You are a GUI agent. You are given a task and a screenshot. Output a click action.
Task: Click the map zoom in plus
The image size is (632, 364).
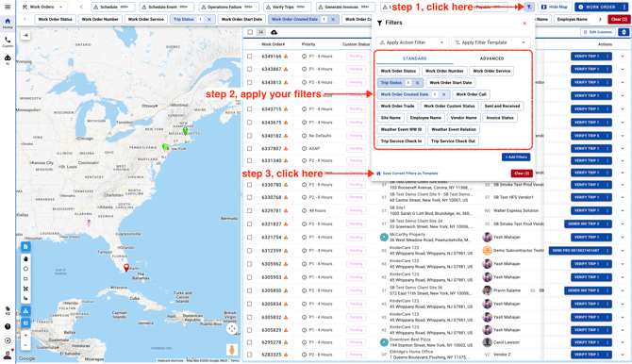click(x=25, y=336)
